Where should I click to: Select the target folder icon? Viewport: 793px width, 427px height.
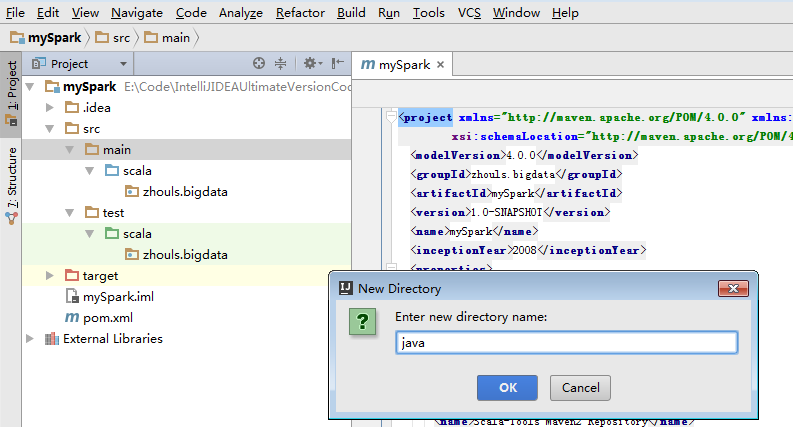[x=72, y=275]
